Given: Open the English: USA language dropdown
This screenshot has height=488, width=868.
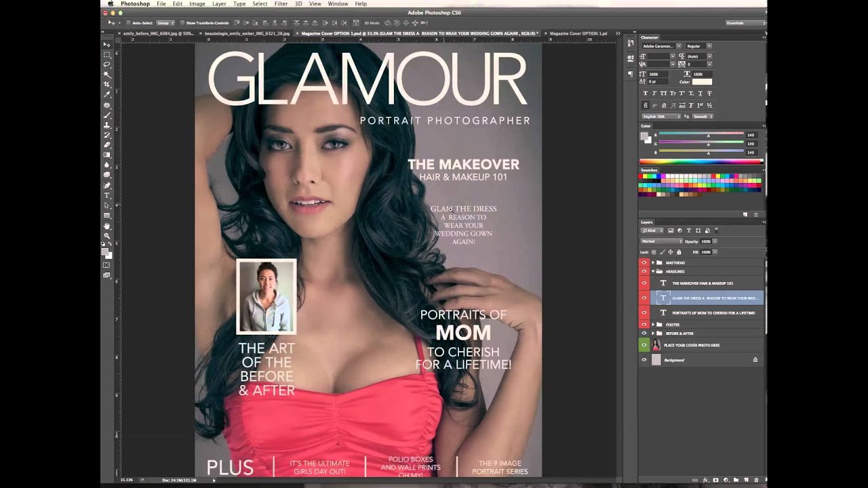Looking at the screenshot, I should tap(661, 117).
